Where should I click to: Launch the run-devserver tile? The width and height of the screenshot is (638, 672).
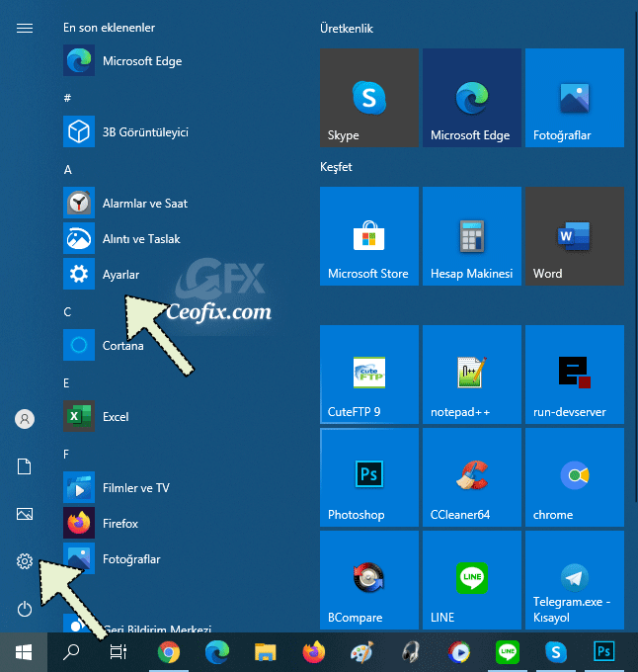(x=575, y=375)
